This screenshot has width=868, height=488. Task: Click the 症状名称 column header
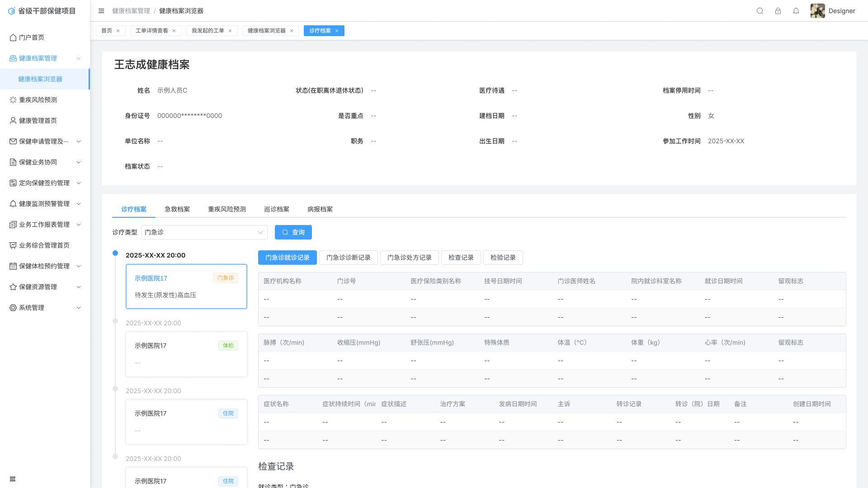(x=276, y=404)
